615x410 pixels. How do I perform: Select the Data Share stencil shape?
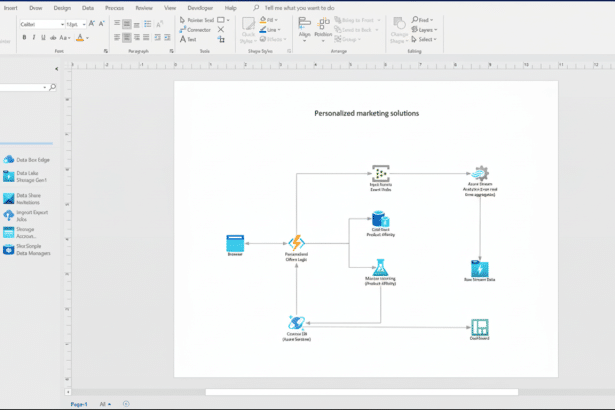click(x=22, y=199)
